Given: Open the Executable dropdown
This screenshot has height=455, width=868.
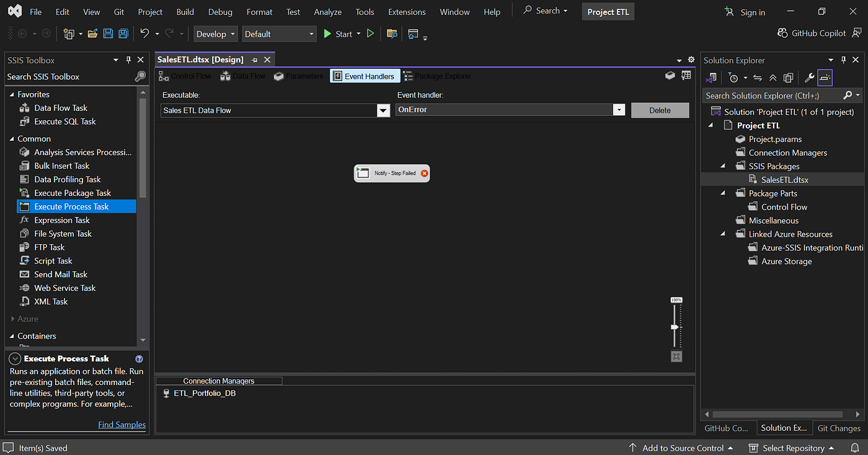Looking at the screenshot, I should [383, 110].
